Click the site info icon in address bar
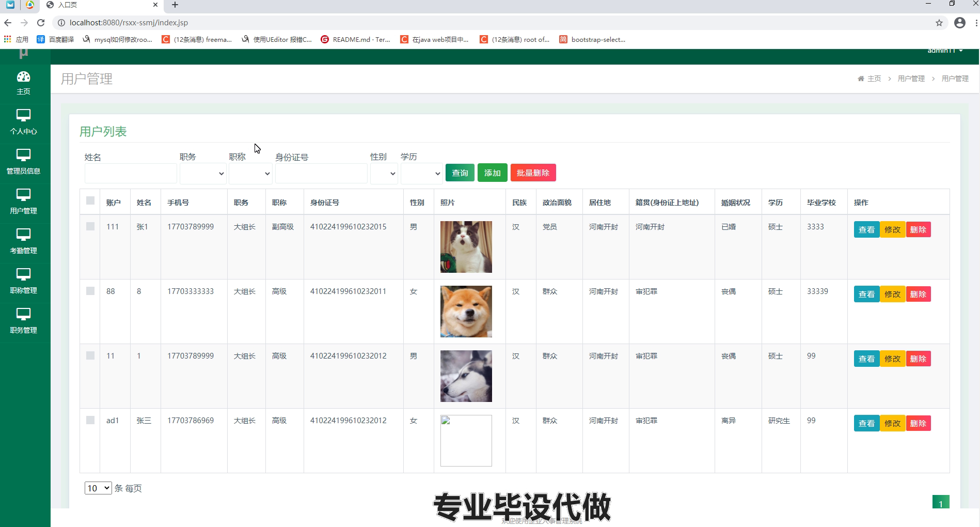 [61, 23]
